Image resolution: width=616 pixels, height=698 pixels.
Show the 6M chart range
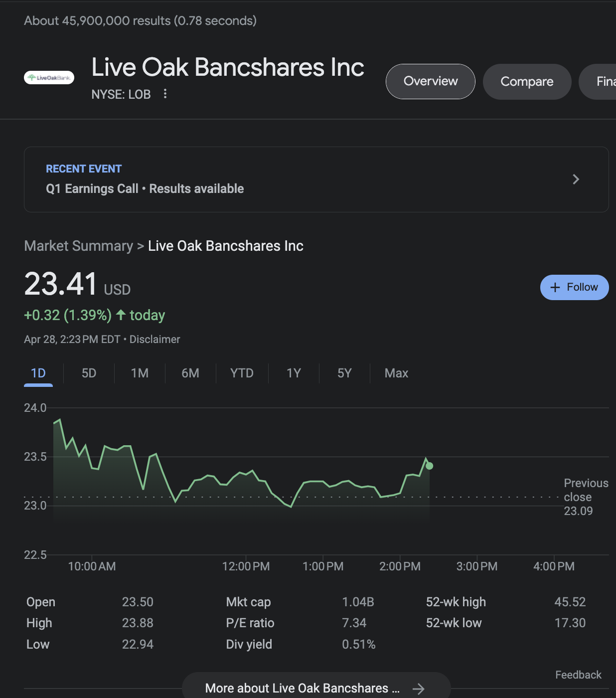point(190,373)
